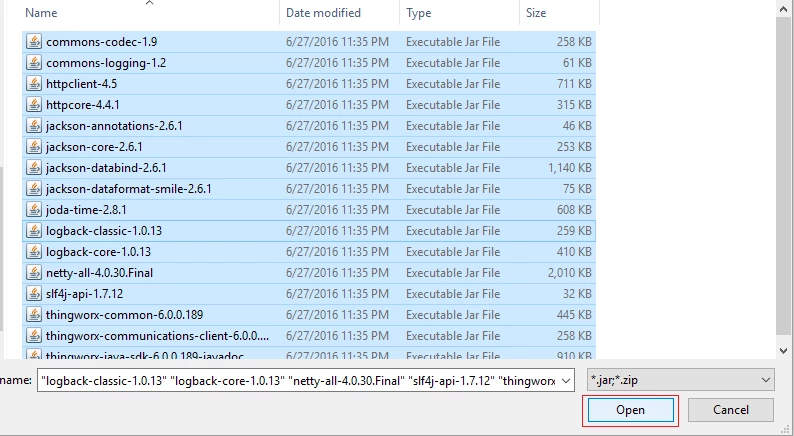This screenshot has height=436, width=794.
Task: Click the 2,010 KB size of netty-all
Action: pyautogui.click(x=570, y=273)
